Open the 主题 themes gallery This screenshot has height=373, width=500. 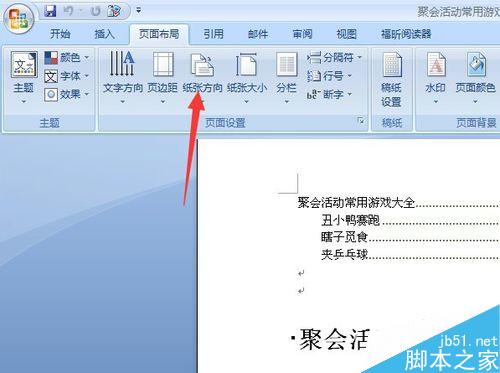pyautogui.click(x=24, y=77)
